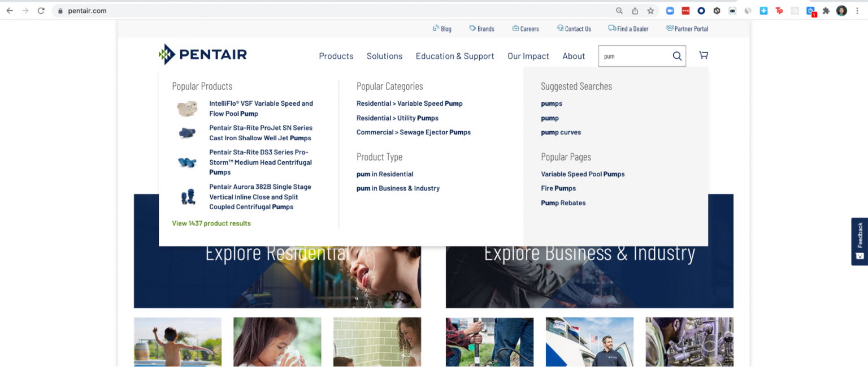The image size is (868, 367).
Task: Select Residential > Utility Pumps category
Action: pos(397,118)
